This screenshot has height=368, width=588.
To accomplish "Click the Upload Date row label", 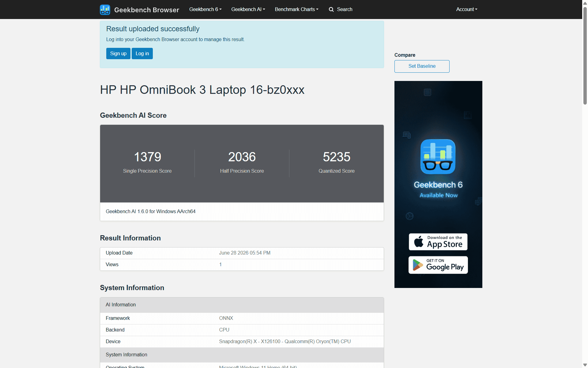I will coord(119,253).
